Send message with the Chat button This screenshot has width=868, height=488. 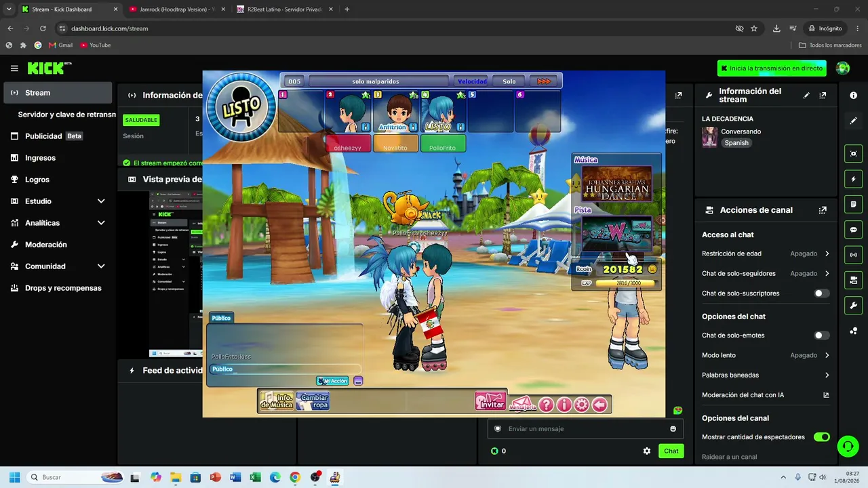click(671, 451)
